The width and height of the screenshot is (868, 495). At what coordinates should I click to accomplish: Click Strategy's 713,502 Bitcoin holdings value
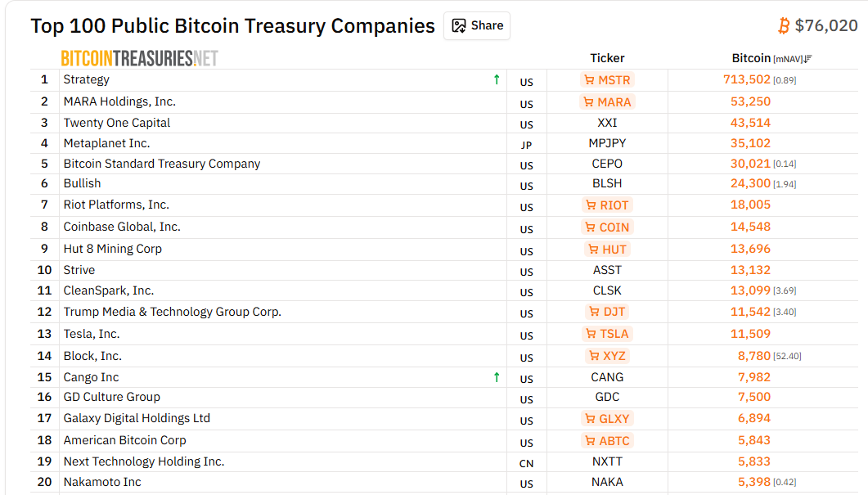point(747,79)
